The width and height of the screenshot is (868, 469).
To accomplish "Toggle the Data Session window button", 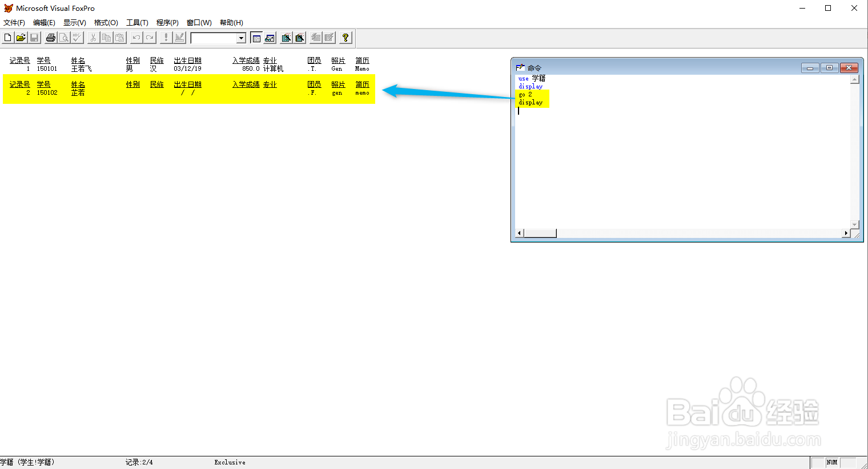I will 270,38.
